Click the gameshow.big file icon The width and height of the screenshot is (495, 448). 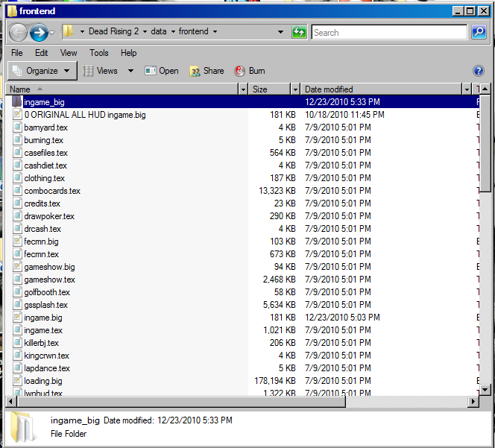point(17,266)
